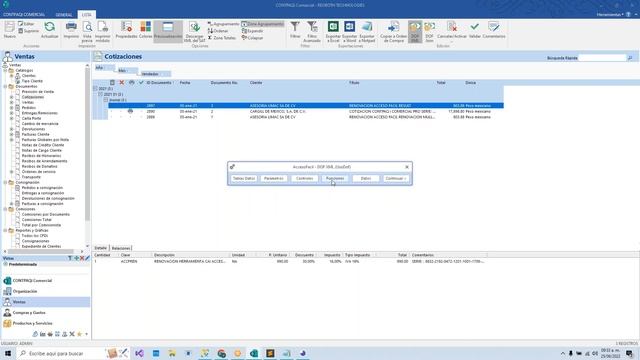Click the Suprimir ribbon option

pyautogui.click(x=29, y=31)
